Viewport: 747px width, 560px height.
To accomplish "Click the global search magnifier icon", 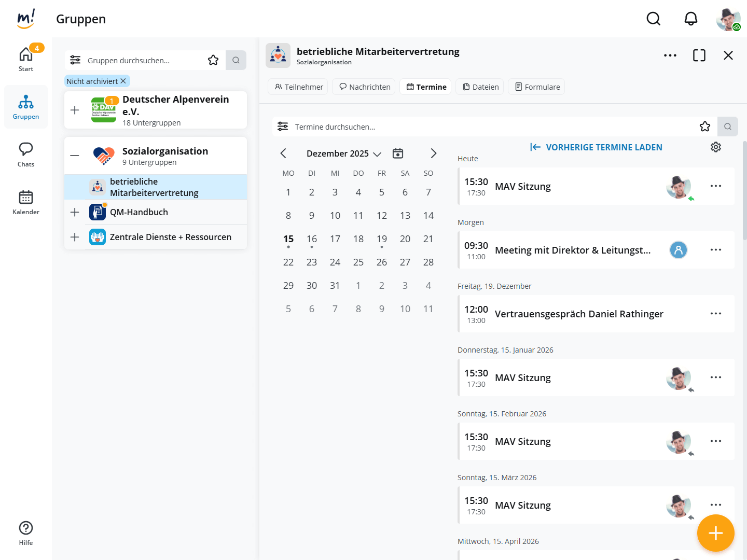I will pyautogui.click(x=653, y=19).
